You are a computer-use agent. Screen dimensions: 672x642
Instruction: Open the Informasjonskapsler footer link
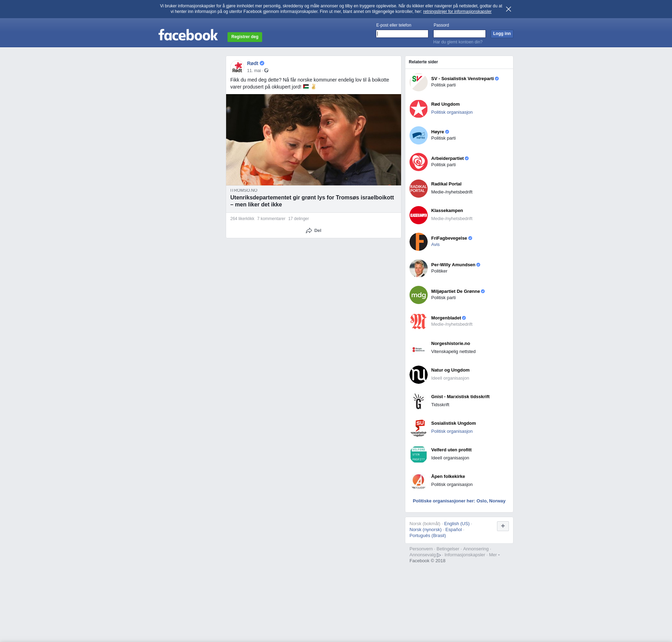coord(465,555)
